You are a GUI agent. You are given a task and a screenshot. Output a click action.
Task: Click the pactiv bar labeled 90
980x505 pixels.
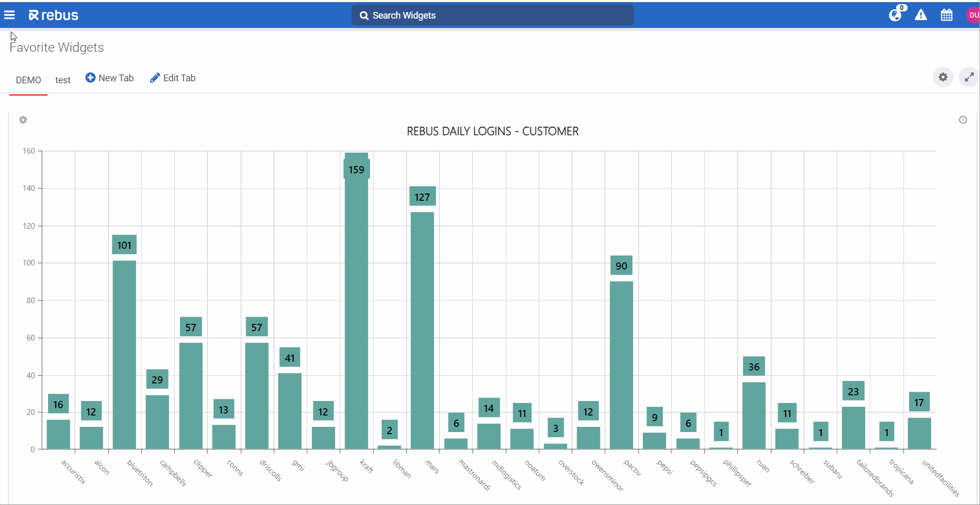(x=621, y=365)
